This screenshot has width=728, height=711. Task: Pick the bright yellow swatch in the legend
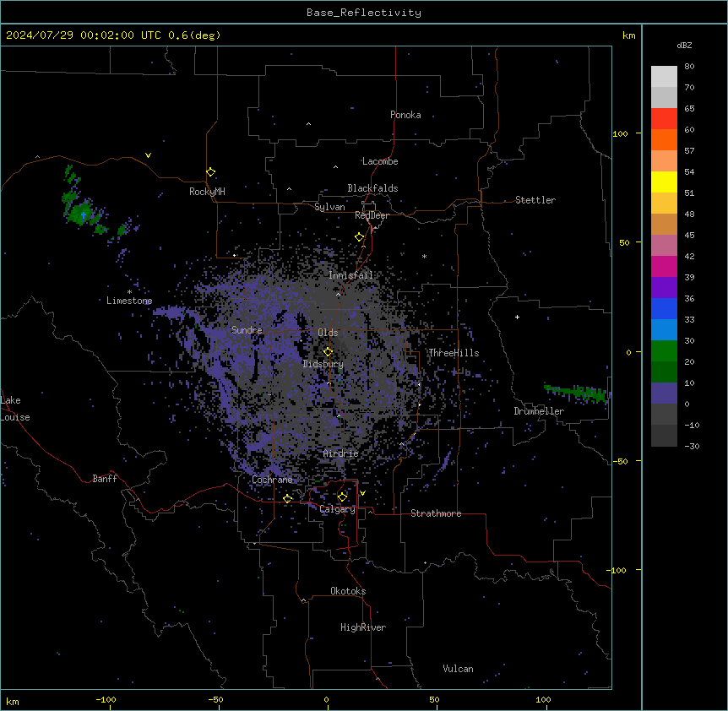point(664,182)
